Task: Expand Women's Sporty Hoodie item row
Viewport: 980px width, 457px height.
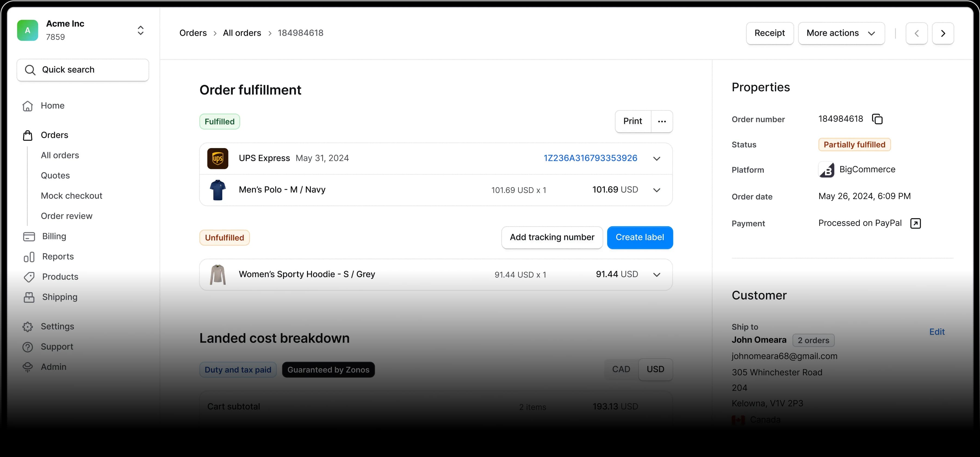Action: click(x=657, y=274)
